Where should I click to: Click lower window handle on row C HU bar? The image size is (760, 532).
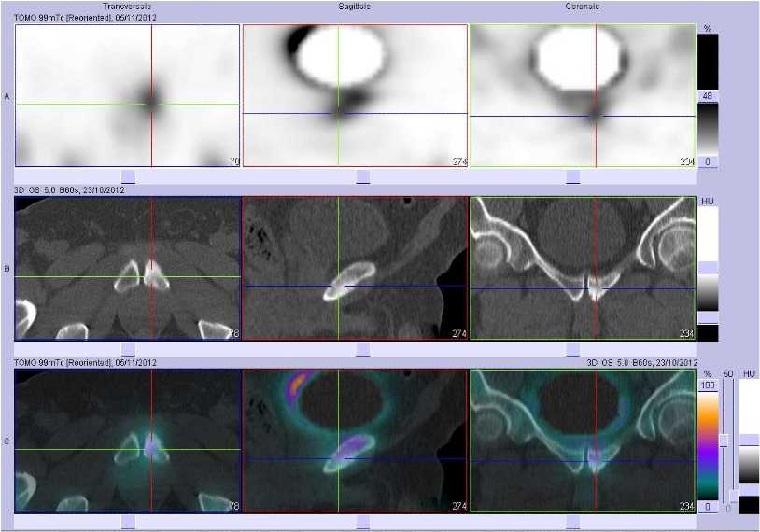pos(750,491)
